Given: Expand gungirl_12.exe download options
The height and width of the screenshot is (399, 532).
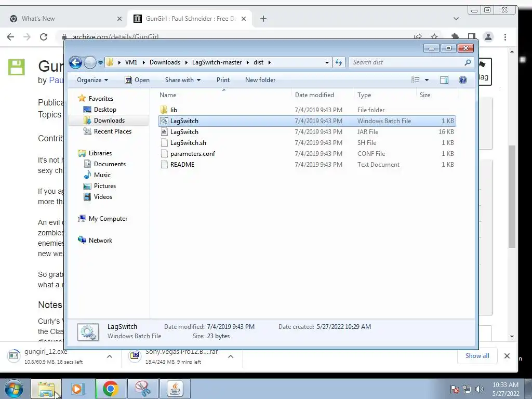Looking at the screenshot, I should click(110, 356).
